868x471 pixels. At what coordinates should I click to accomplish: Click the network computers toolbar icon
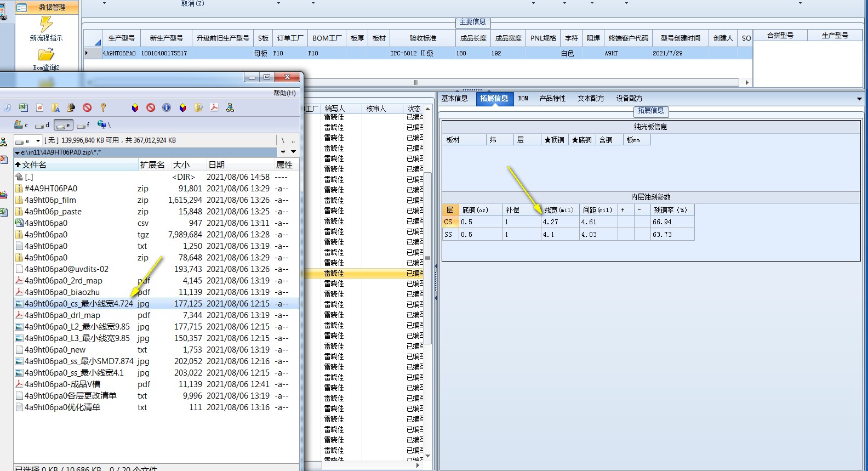coord(230,107)
